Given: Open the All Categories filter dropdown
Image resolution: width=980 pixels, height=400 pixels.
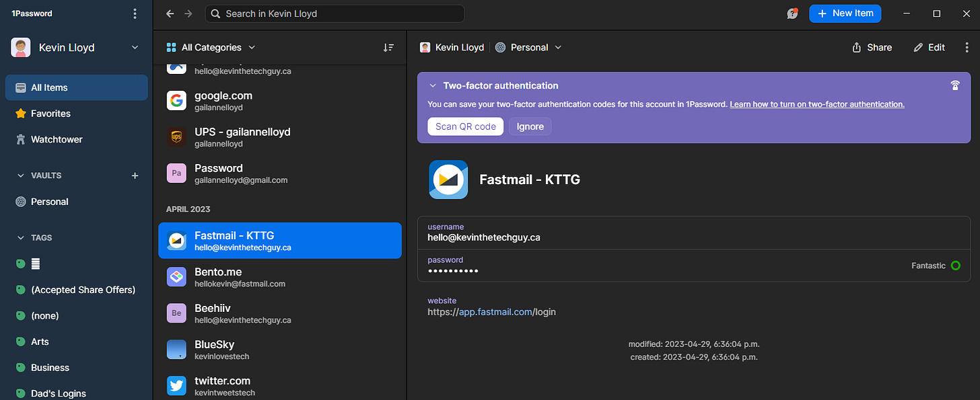Looking at the screenshot, I should coord(211,47).
